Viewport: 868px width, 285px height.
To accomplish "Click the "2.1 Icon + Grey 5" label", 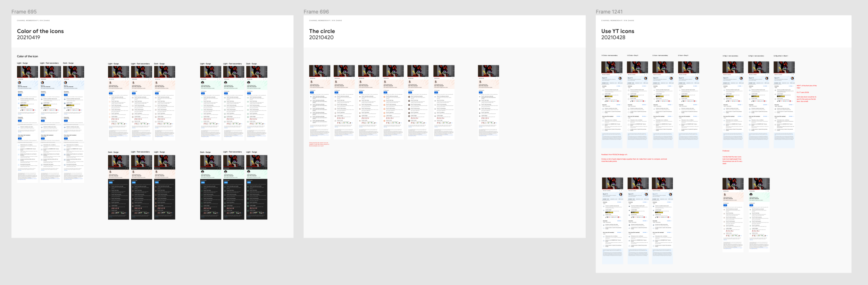I will 683,55.
